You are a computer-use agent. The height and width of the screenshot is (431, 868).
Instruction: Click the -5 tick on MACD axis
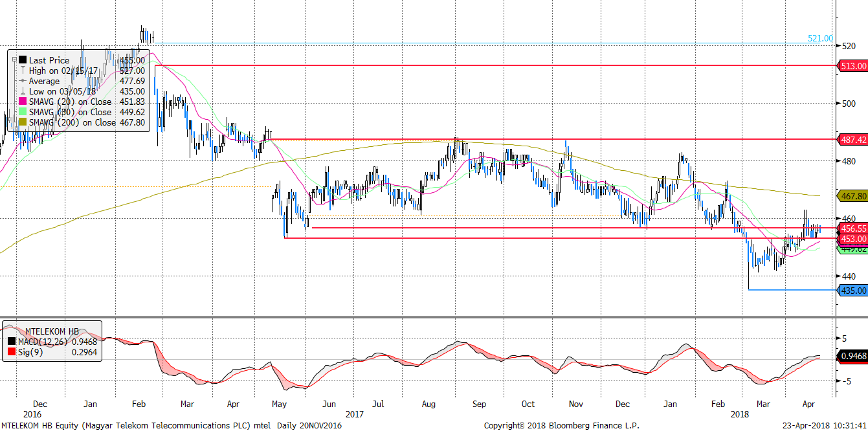click(847, 381)
